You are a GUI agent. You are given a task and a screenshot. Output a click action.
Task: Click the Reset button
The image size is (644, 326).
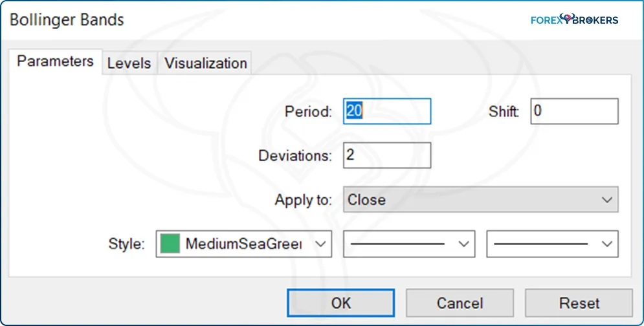pos(579,303)
